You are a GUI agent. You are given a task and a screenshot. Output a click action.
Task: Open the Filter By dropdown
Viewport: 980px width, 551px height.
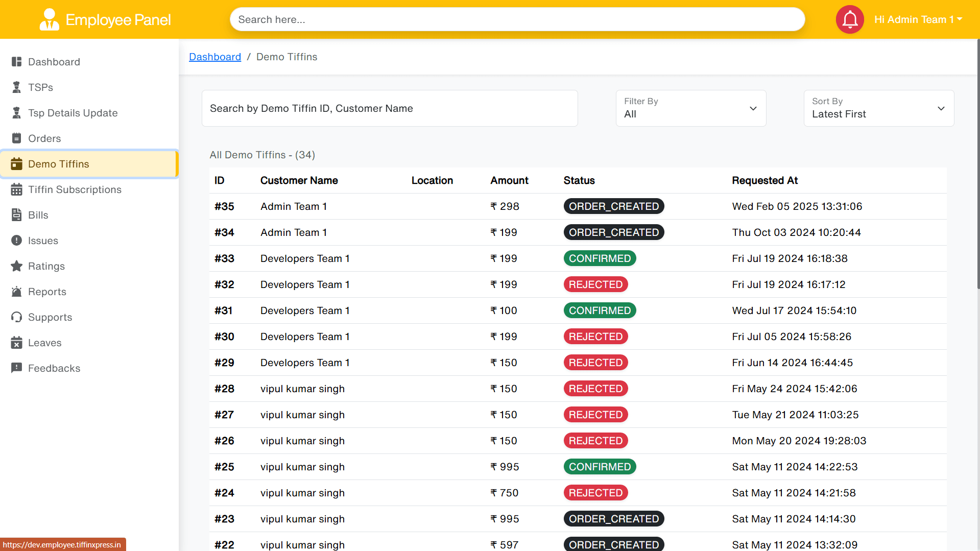click(x=690, y=108)
